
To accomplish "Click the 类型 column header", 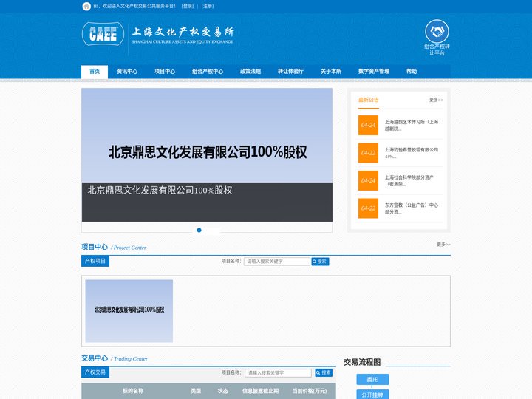I will (x=196, y=391).
